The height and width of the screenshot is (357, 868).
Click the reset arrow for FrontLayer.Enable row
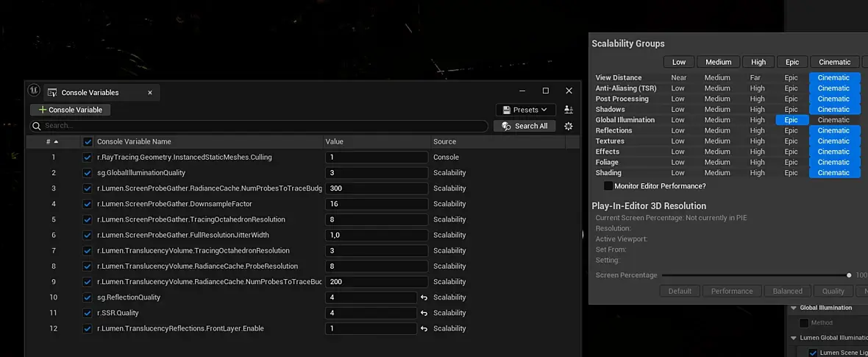coord(424,329)
